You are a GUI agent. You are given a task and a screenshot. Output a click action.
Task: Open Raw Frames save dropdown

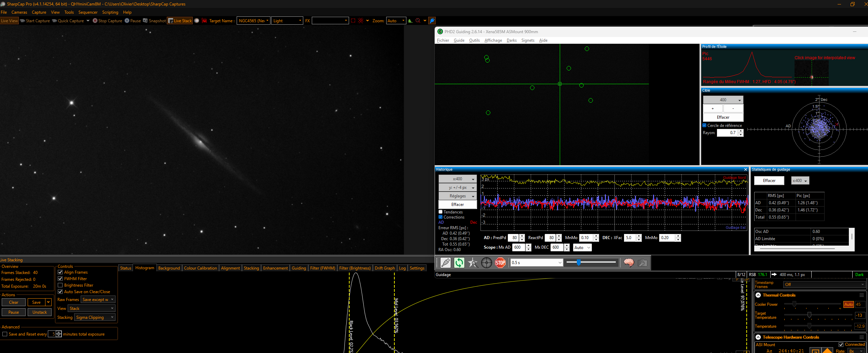(98, 300)
